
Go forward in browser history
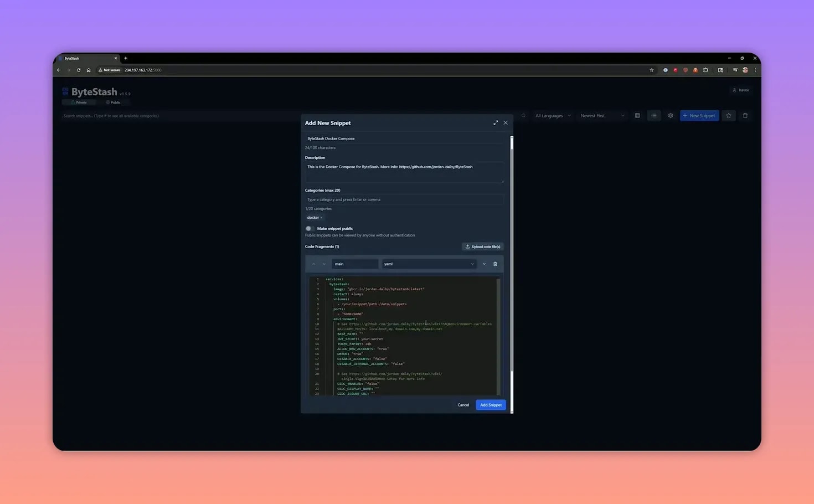pos(69,70)
